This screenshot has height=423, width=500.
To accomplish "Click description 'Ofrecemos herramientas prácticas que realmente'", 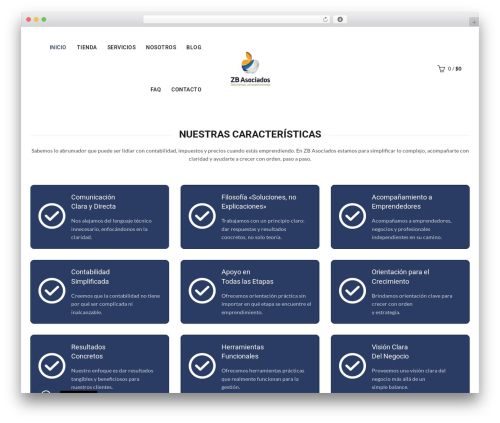I will (x=263, y=379).
